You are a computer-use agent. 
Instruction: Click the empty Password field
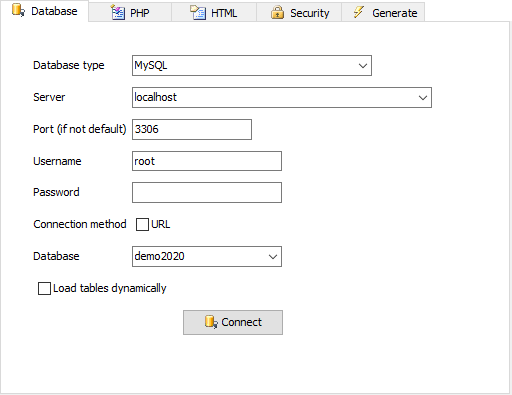pyautogui.click(x=207, y=192)
